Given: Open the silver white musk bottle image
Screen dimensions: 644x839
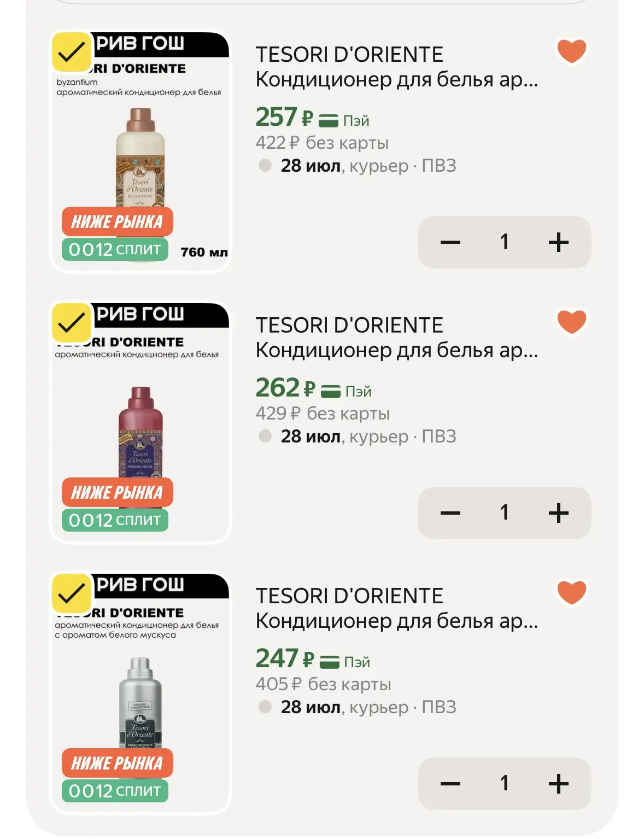Looking at the screenshot, I should click(x=140, y=693).
